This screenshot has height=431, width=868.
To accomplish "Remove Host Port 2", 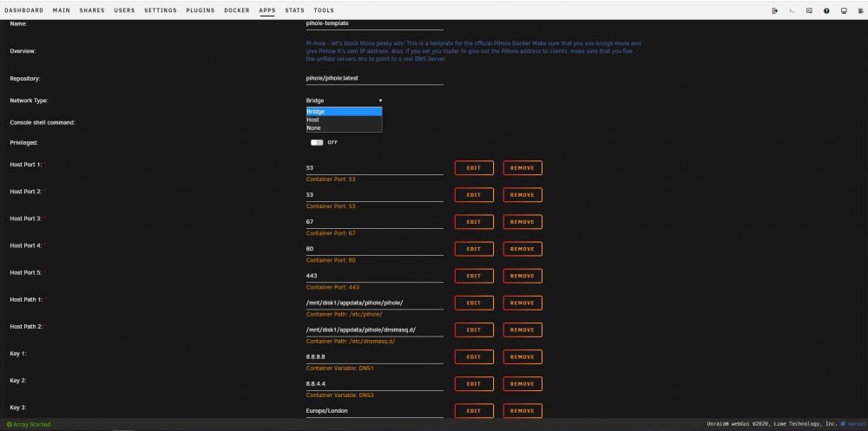I will click(523, 195).
